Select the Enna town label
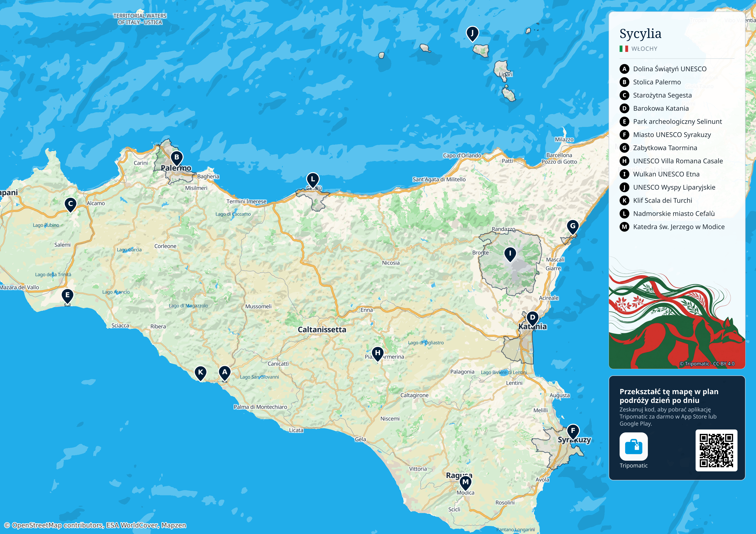The image size is (756, 534). pyautogui.click(x=367, y=310)
